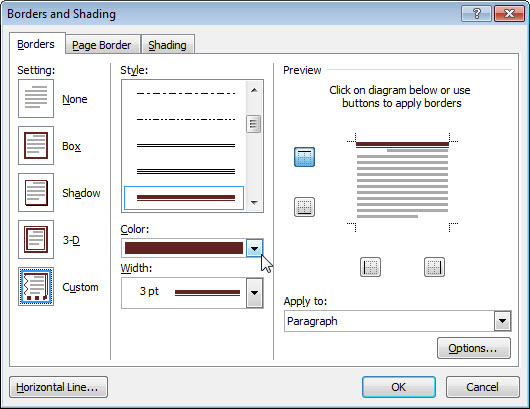The image size is (530, 409).
Task: Choose the Custom border setting icon
Action: coord(36,287)
